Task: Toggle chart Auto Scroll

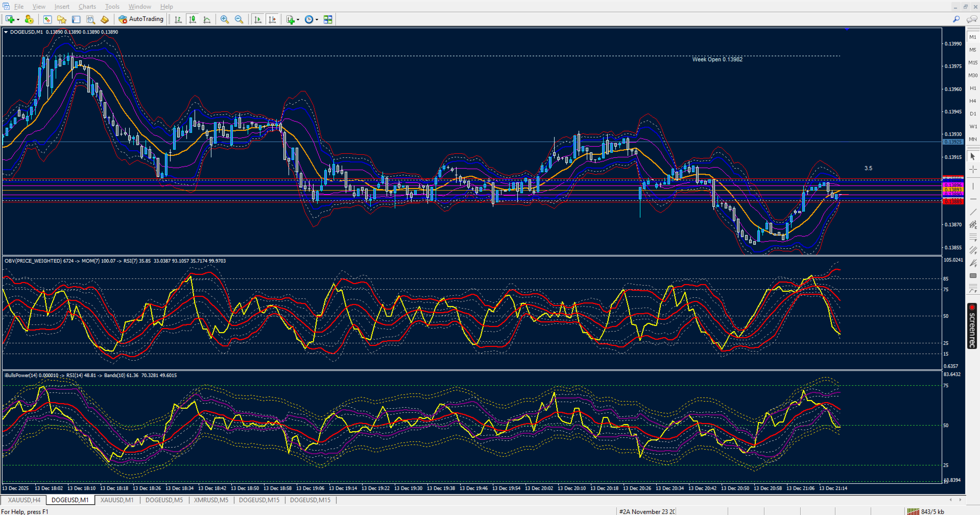Action: (258, 19)
